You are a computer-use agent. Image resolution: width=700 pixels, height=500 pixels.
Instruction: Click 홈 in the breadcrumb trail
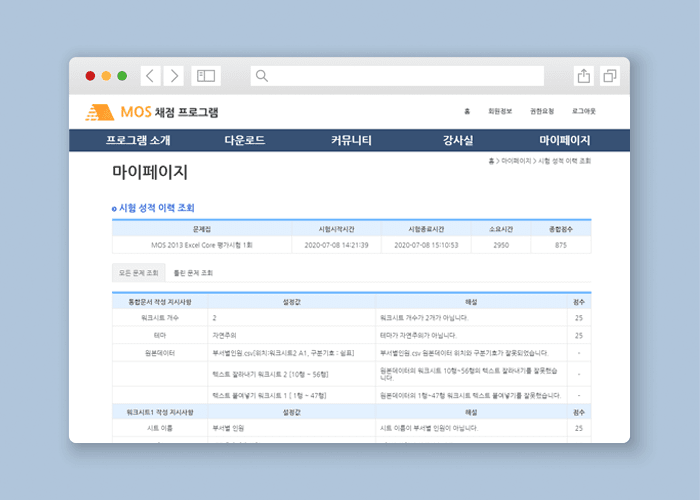pos(491,161)
